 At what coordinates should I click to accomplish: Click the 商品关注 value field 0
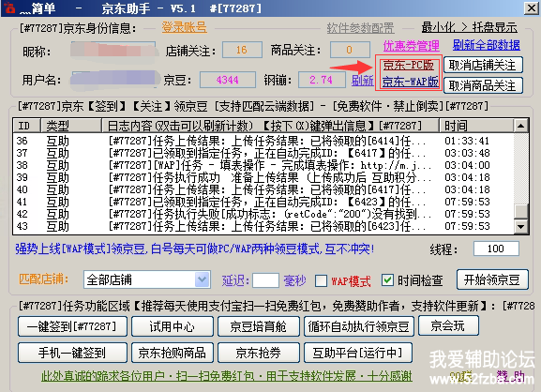click(350, 50)
